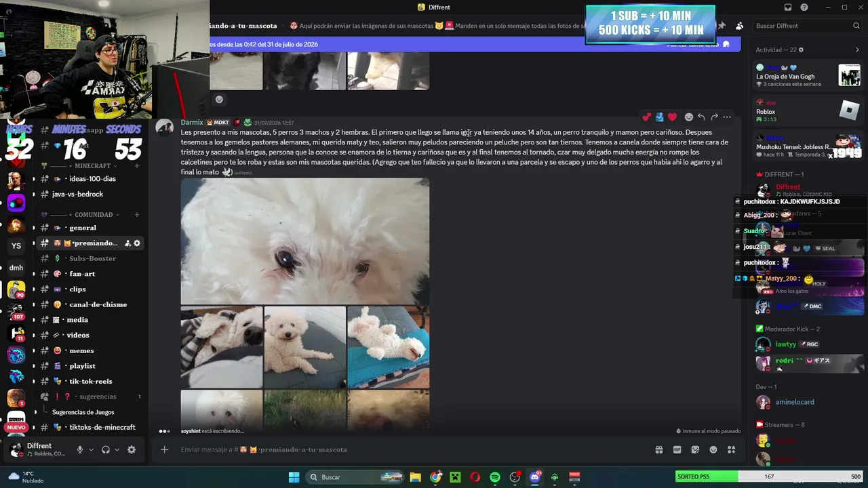Open member aminelocard profile
This screenshot has height=488, width=868.
808,402
